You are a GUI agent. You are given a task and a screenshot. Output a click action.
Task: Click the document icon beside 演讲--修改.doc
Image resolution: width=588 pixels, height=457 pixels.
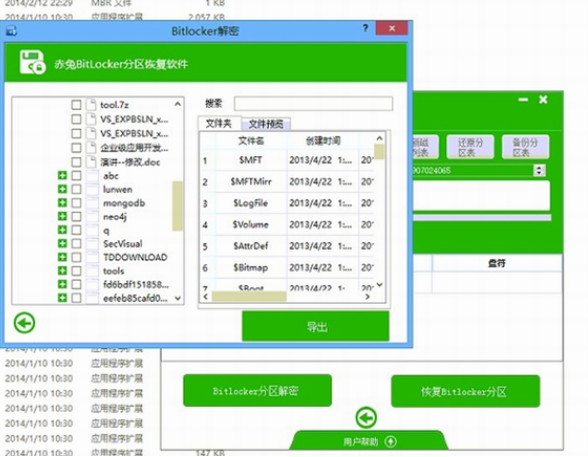coord(91,162)
